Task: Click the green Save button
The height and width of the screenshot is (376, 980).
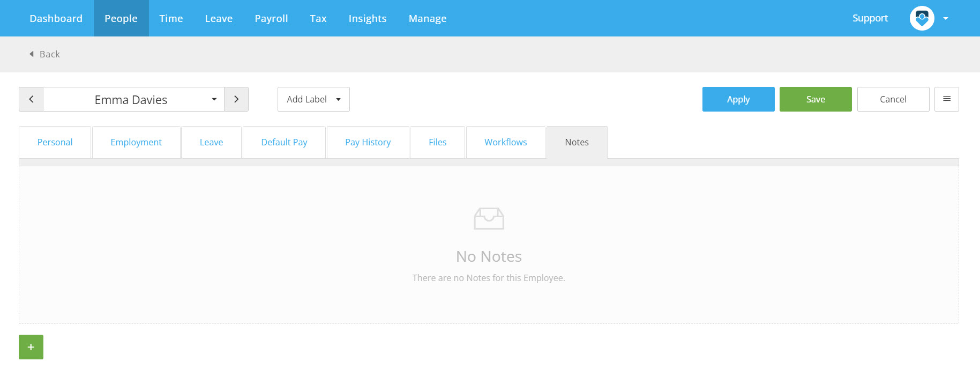Action: tap(816, 99)
